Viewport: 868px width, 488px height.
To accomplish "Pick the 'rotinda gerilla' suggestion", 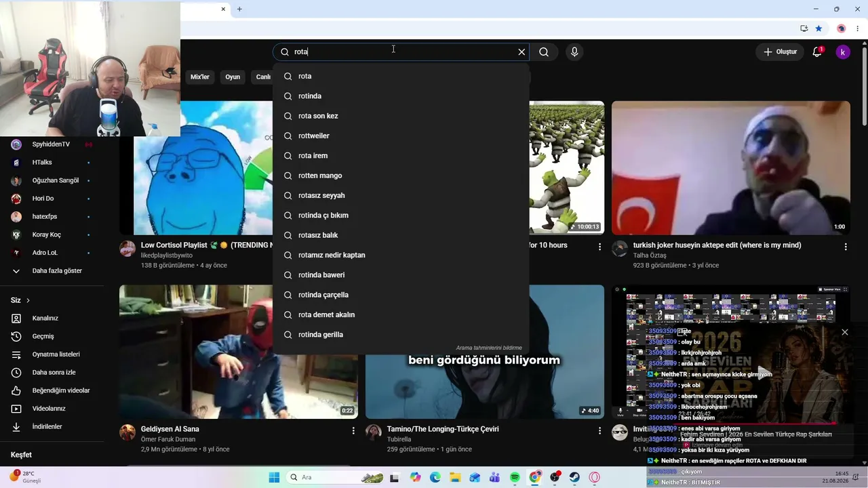I will point(401,335).
